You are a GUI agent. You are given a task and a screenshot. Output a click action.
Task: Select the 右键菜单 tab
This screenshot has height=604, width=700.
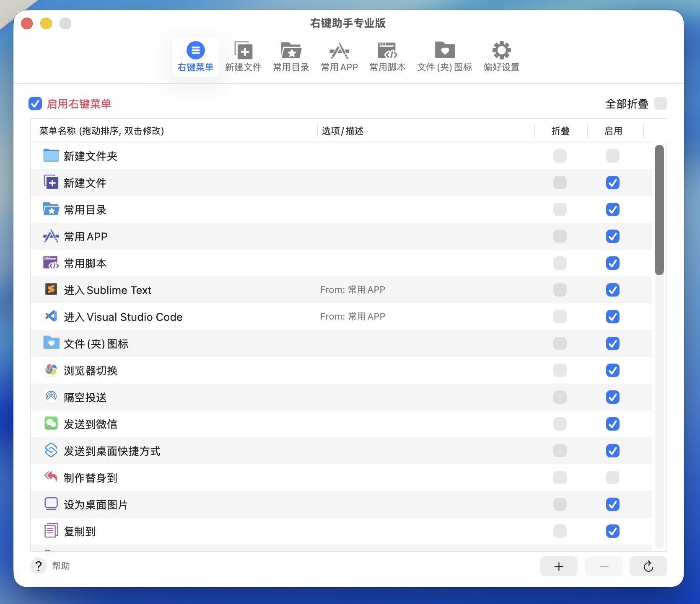195,57
